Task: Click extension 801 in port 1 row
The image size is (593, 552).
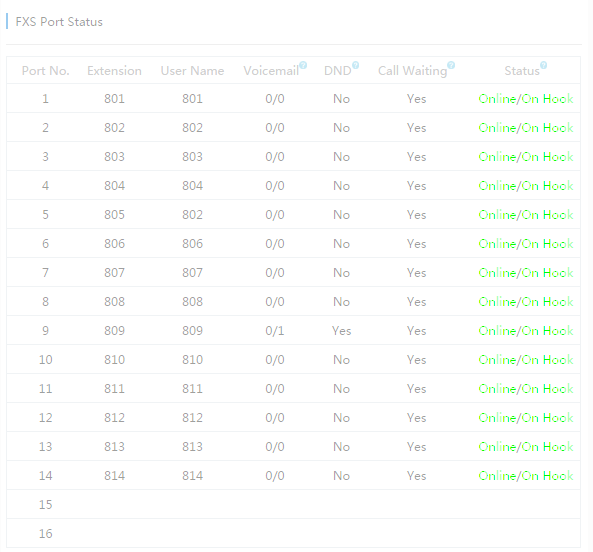Action: [114, 99]
